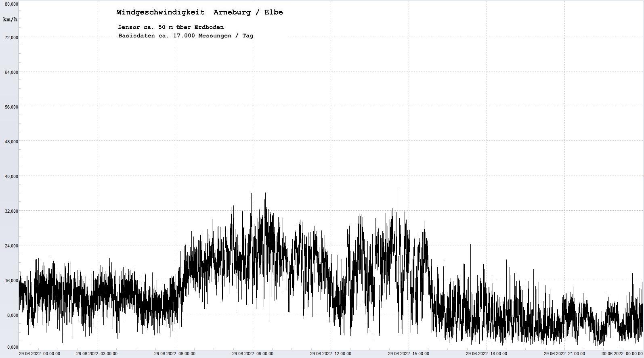The height and width of the screenshot is (358, 644).
Task: Select the 29.06.2022 18:00:00 axis label
Action: [x=486, y=354]
